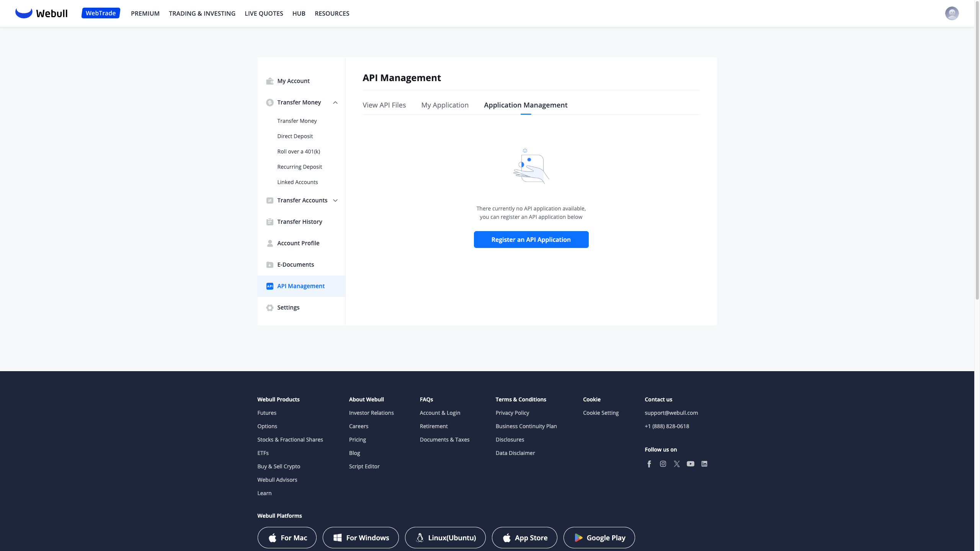This screenshot has height=551, width=980.
Task: Switch to the My Application tab
Action: point(445,105)
